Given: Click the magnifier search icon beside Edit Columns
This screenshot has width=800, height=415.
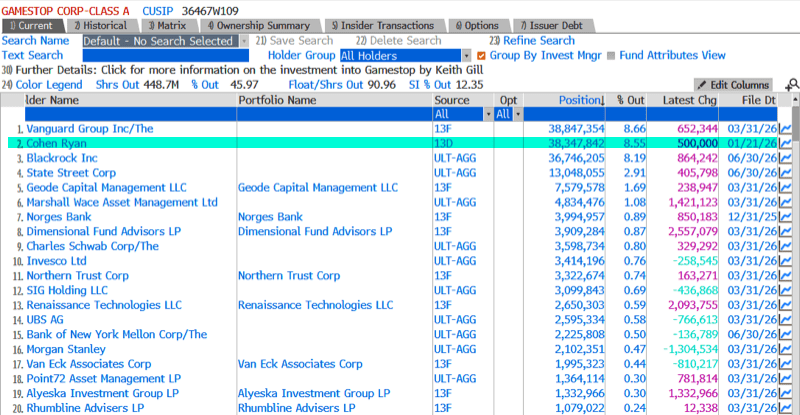Looking at the screenshot, I should click(x=792, y=85).
